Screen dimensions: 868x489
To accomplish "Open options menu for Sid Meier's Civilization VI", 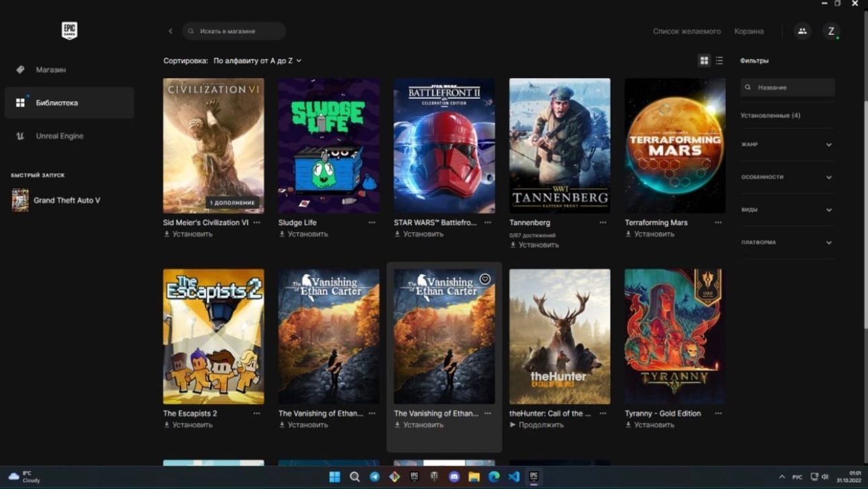I will pos(256,222).
